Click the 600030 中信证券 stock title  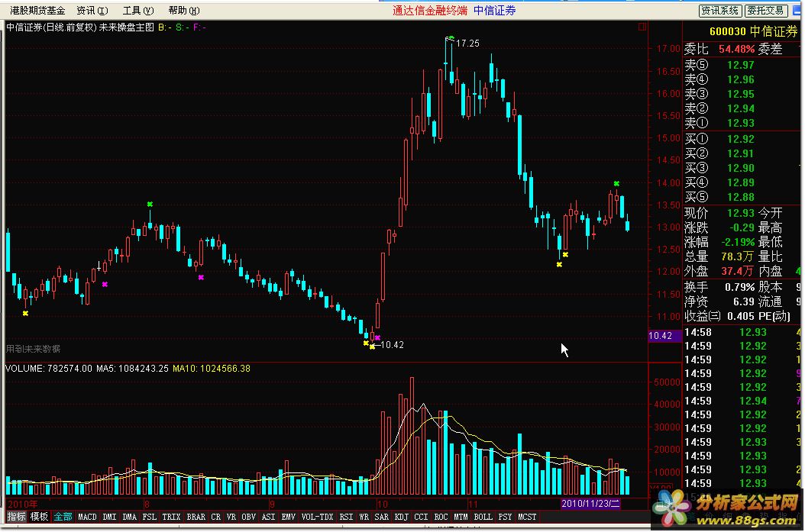click(753, 31)
